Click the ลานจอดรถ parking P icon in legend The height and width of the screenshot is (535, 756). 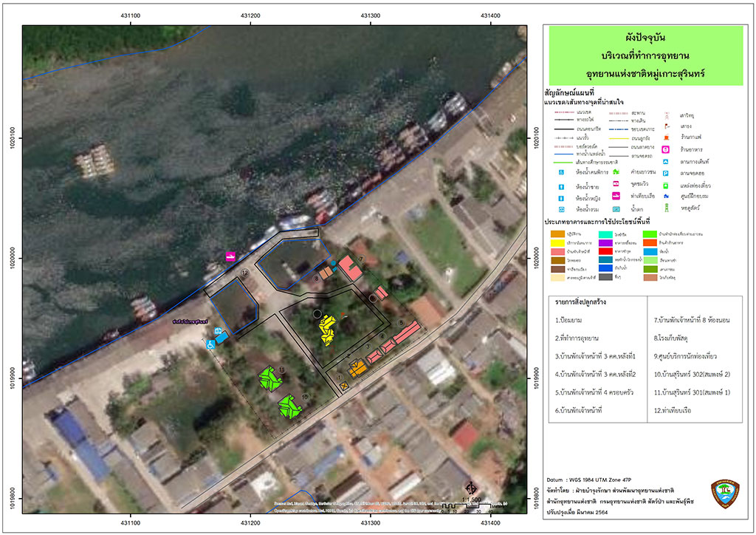pyautogui.click(x=666, y=173)
